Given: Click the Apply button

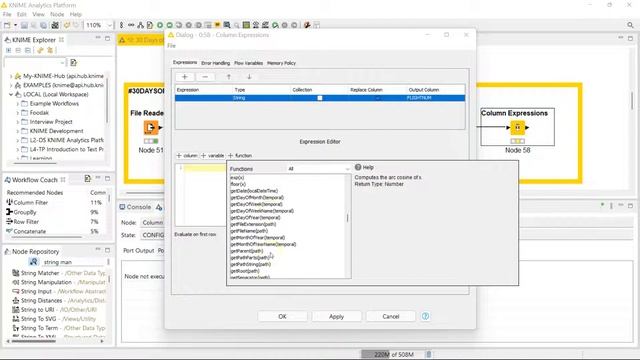Looking at the screenshot, I should point(336,316).
